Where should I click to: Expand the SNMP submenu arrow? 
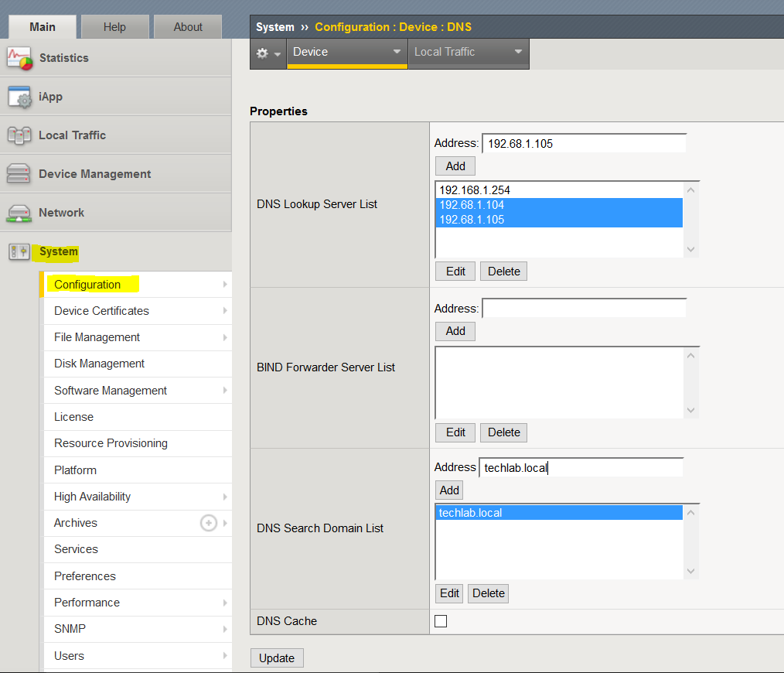pyautogui.click(x=225, y=629)
